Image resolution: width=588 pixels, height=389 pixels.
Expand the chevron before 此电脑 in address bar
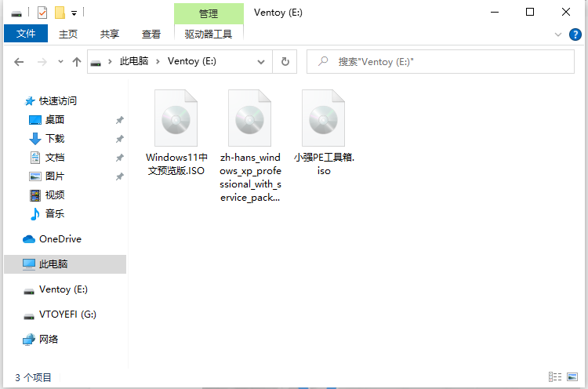coord(110,61)
